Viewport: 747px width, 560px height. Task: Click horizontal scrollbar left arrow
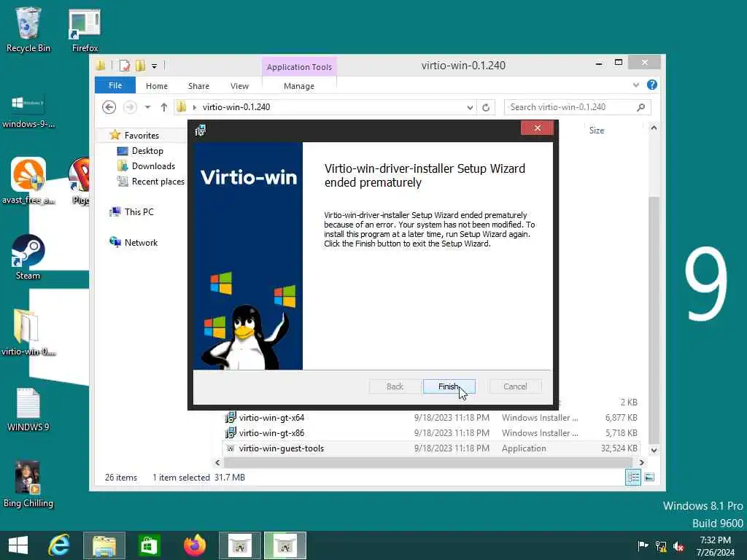(x=217, y=462)
